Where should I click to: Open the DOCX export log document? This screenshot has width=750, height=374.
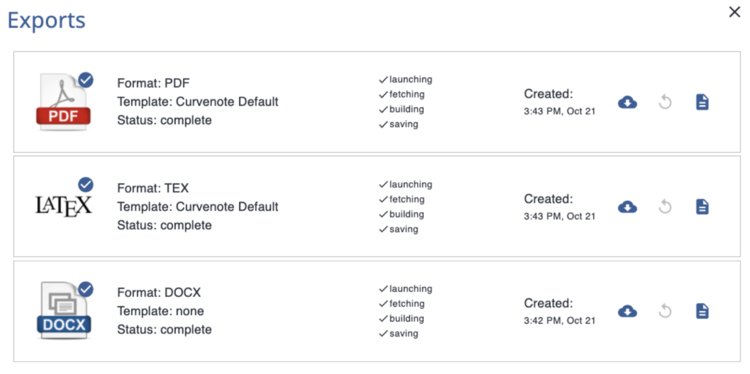pos(702,311)
